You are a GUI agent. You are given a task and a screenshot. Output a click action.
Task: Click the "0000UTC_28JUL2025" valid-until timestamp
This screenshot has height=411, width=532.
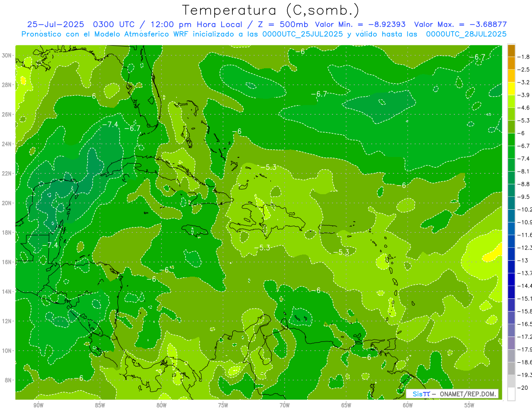(466, 34)
